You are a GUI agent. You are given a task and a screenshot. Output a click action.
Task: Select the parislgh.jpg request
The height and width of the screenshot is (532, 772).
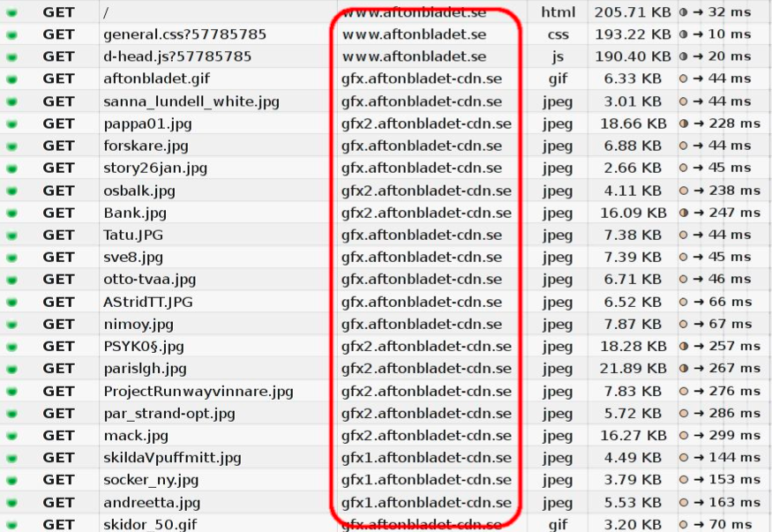(x=145, y=369)
